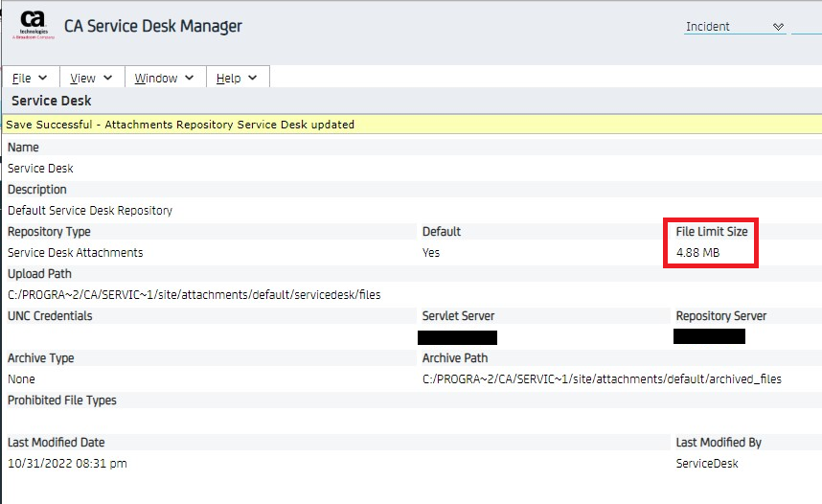
Task: Click the ServiceDesk Last Modified By value
Action: [x=707, y=464]
